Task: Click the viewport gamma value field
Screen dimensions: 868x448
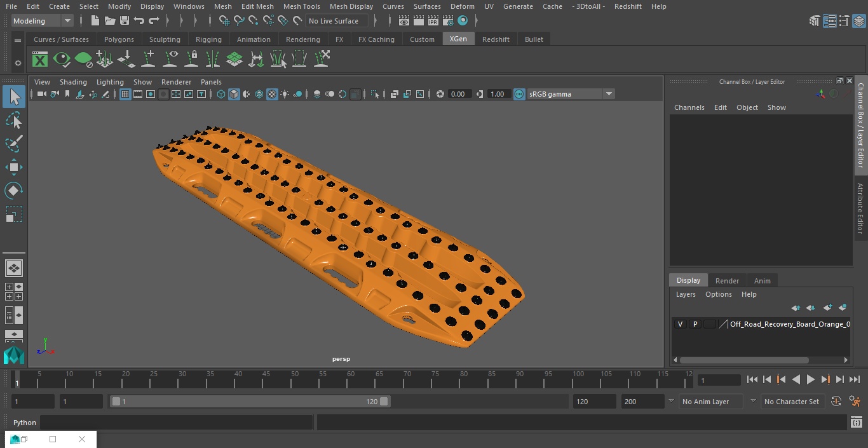Action: point(498,94)
